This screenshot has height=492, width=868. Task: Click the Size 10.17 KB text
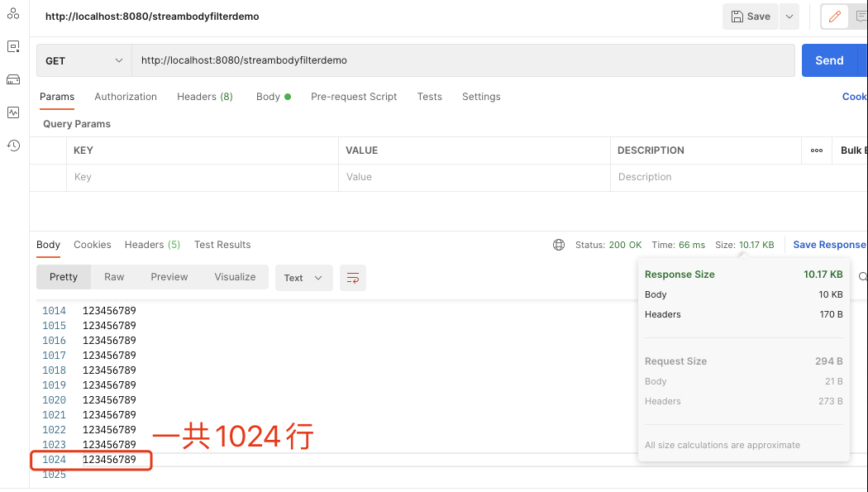tap(745, 245)
